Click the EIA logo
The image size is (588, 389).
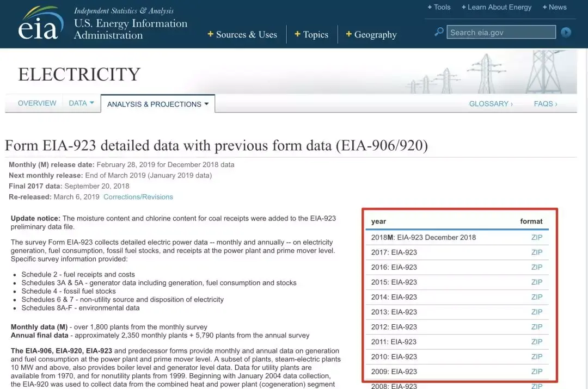click(40, 23)
